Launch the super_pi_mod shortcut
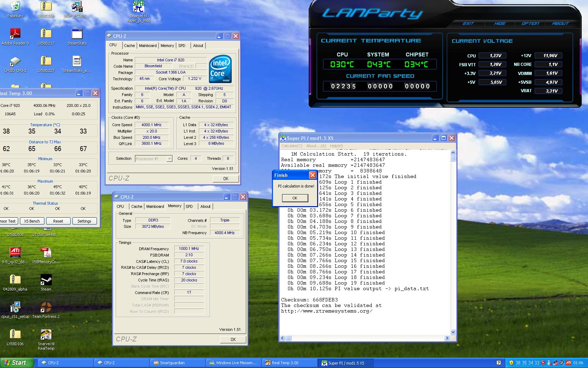588x368 pixels. (139, 6)
